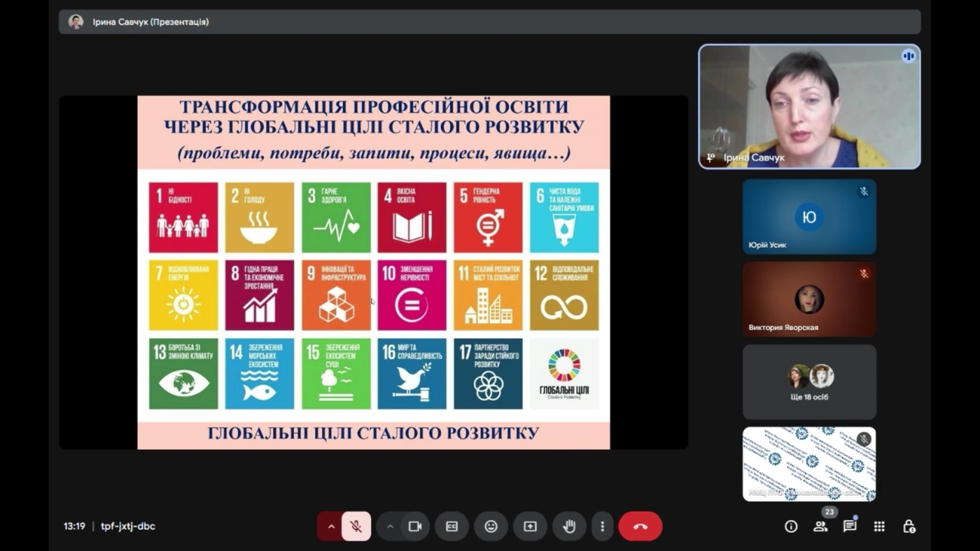Screen dimensions: 980x551
Task: Open the activities grid icon
Action: coord(879,526)
